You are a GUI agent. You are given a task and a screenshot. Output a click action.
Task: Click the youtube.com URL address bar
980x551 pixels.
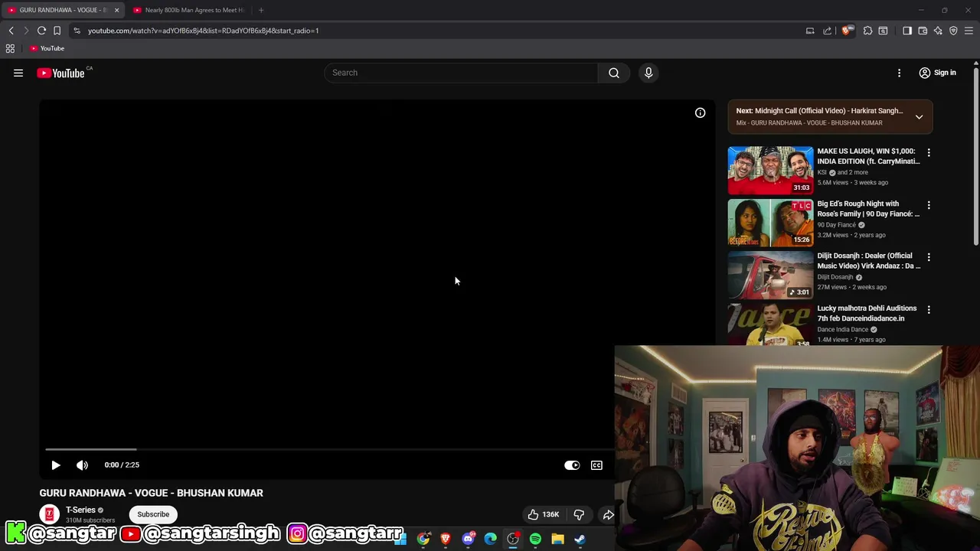pos(203,31)
